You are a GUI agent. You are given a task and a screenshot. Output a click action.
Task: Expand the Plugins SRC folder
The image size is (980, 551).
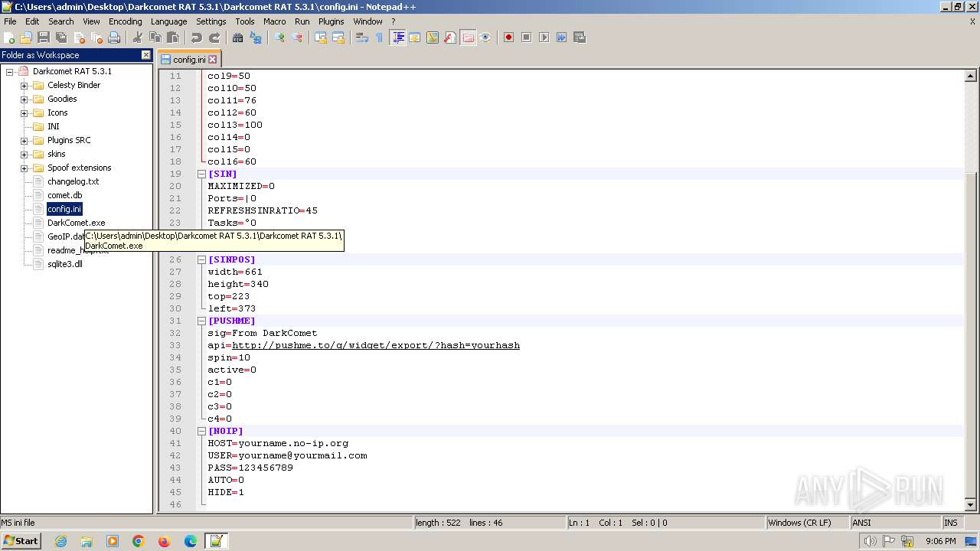click(x=24, y=140)
